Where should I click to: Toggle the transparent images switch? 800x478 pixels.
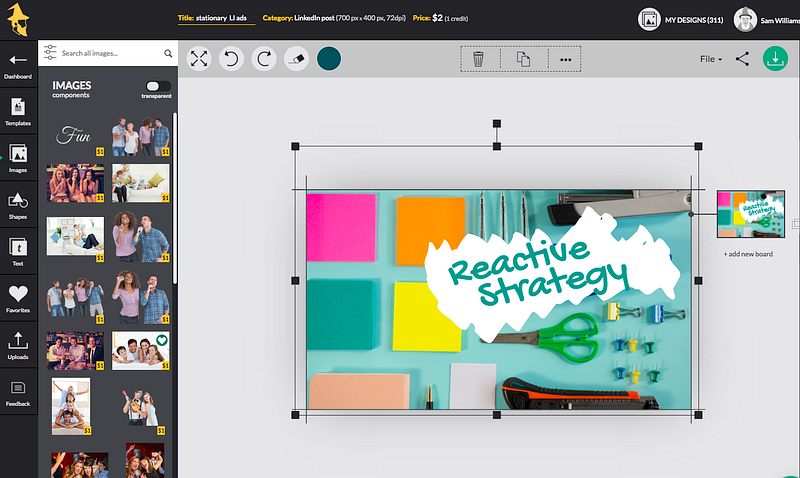point(157,87)
